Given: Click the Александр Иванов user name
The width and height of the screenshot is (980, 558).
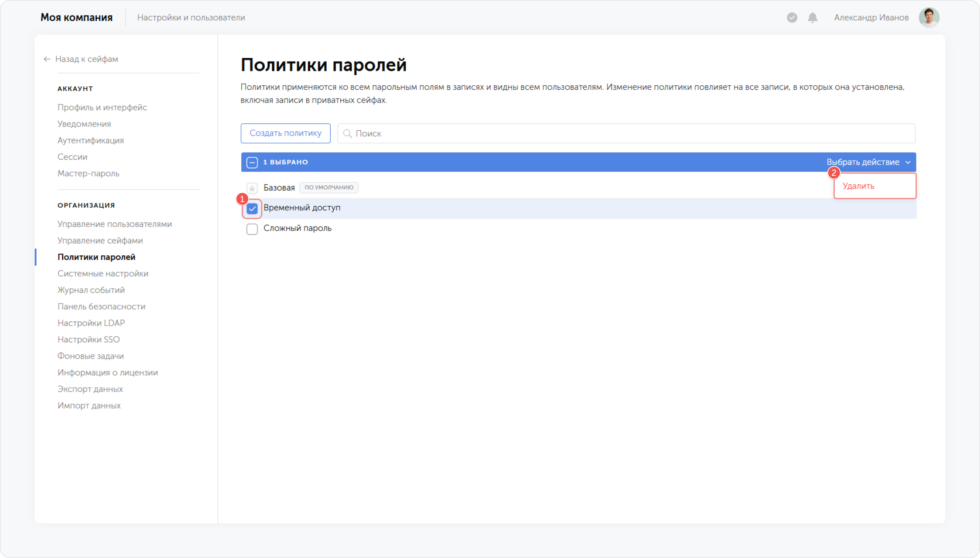Looking at the screenshot, I should click(871, 18).
